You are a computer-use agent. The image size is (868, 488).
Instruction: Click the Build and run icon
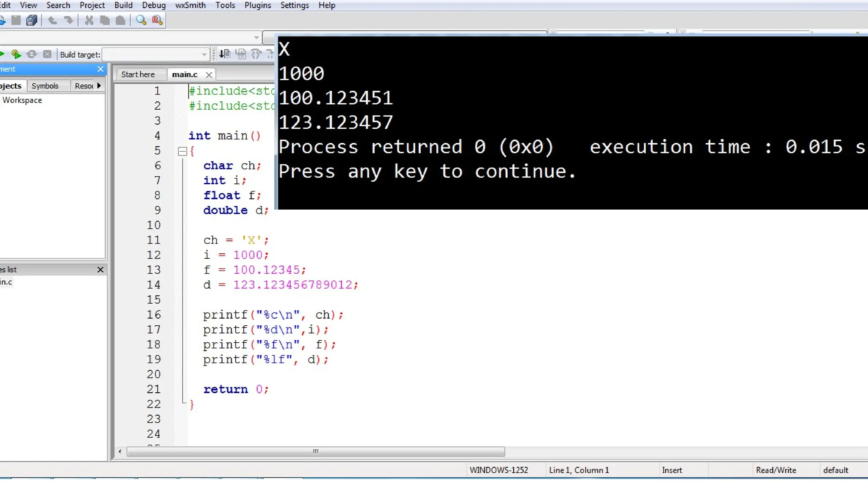pyautogui.click(x=16, y=54)
